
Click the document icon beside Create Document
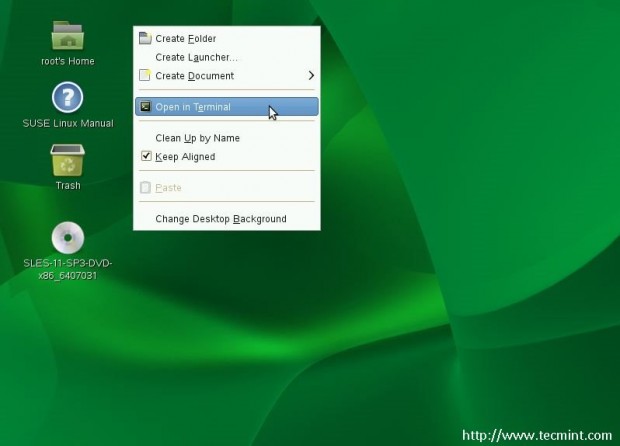coord(145,75)
